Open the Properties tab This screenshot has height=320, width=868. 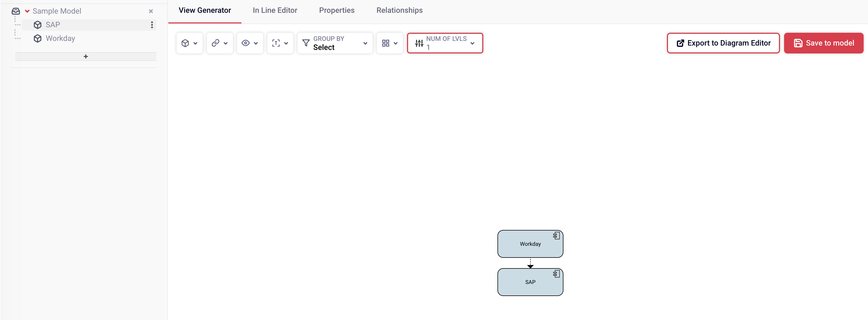point(337,10)
